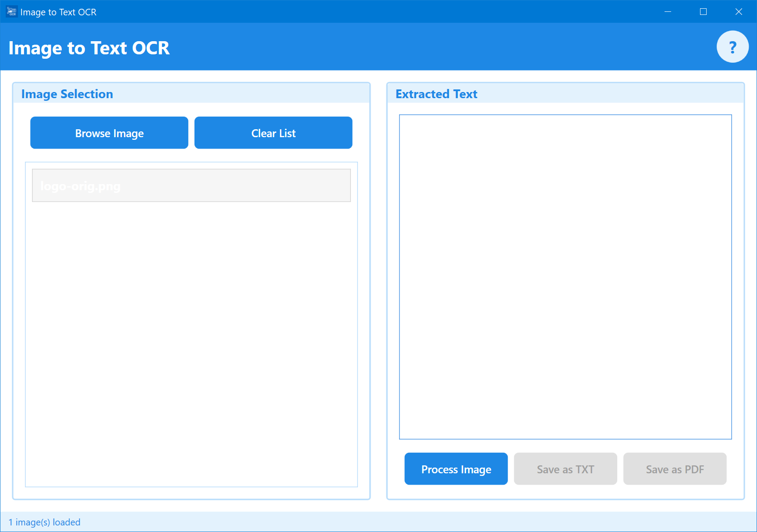Click the Browse Image button
This screenshot has width=757, height=532.
click(x=109, y=133)
